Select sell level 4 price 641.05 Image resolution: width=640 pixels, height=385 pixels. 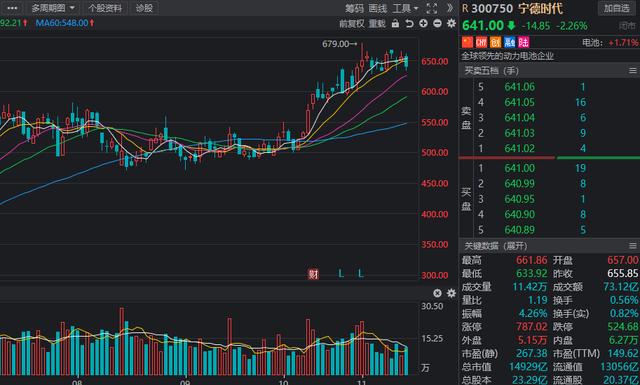(519, 102)
